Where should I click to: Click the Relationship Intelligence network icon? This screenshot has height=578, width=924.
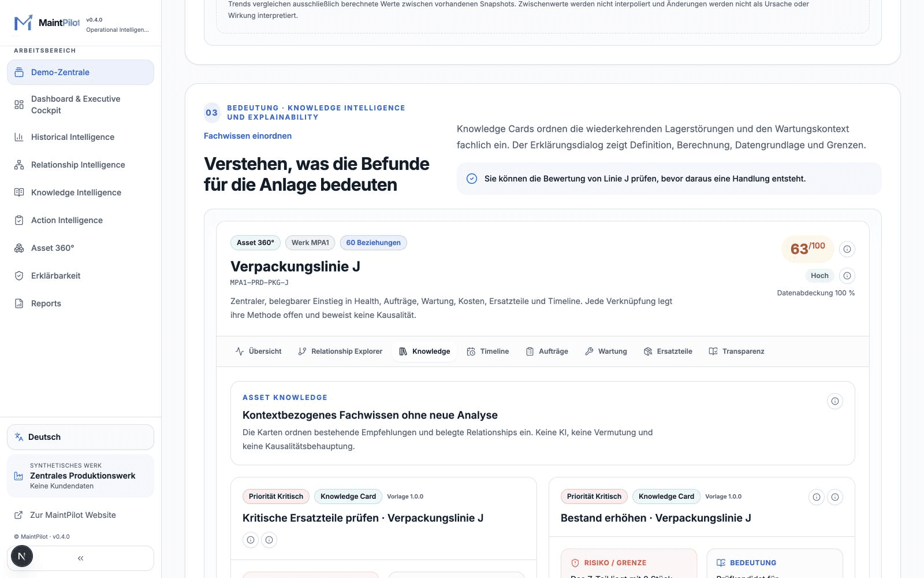coord(19,165)
